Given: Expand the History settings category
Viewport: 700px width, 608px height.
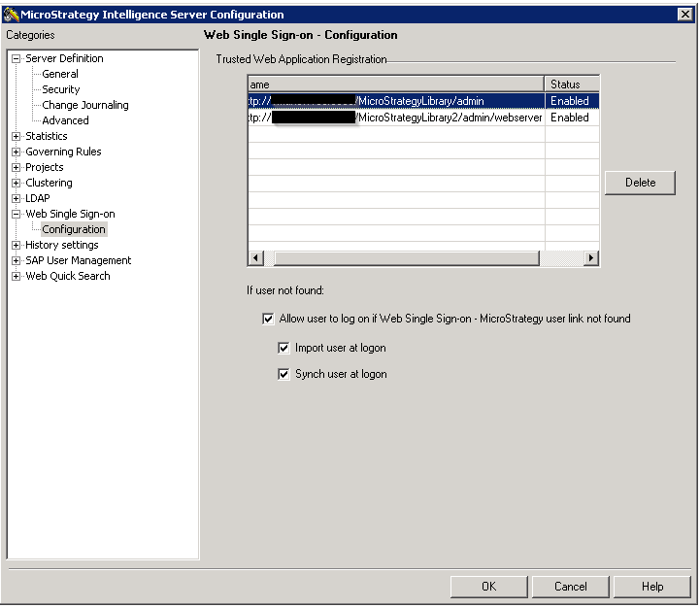Looking at the screenshot, I should tap(17, 246).
